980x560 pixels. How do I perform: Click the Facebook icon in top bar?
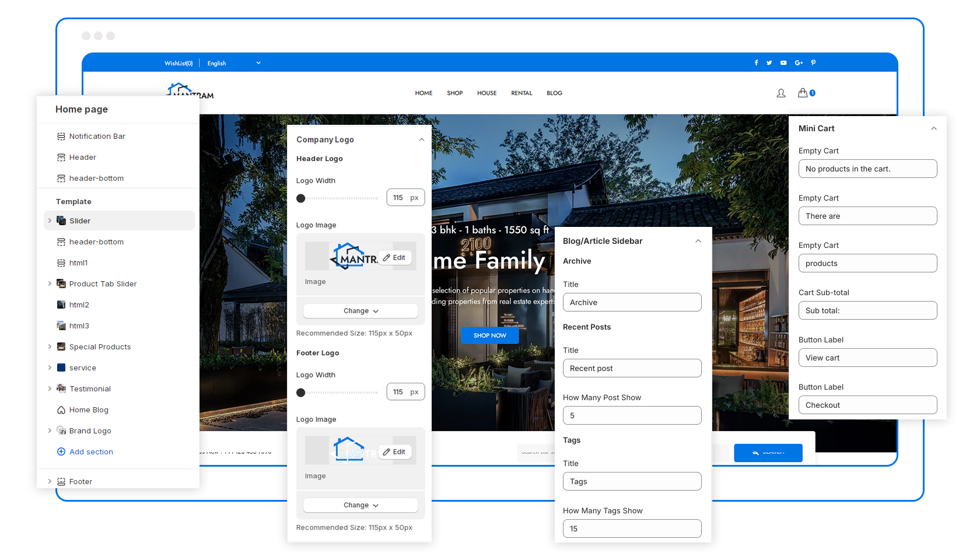point(756,63)
